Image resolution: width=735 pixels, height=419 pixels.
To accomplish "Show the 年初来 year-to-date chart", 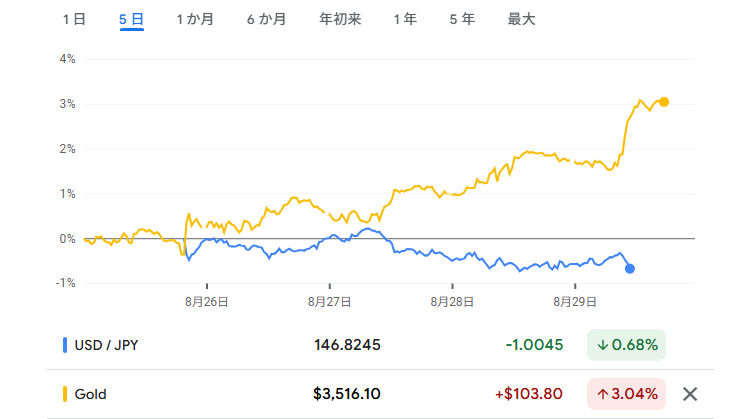I will [340, 19].
